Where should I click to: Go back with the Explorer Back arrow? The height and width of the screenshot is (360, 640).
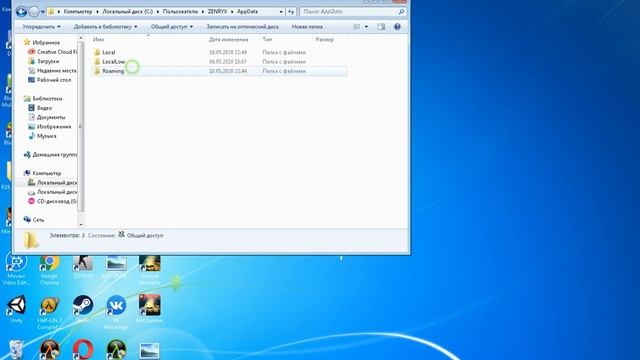pos(21,12)
